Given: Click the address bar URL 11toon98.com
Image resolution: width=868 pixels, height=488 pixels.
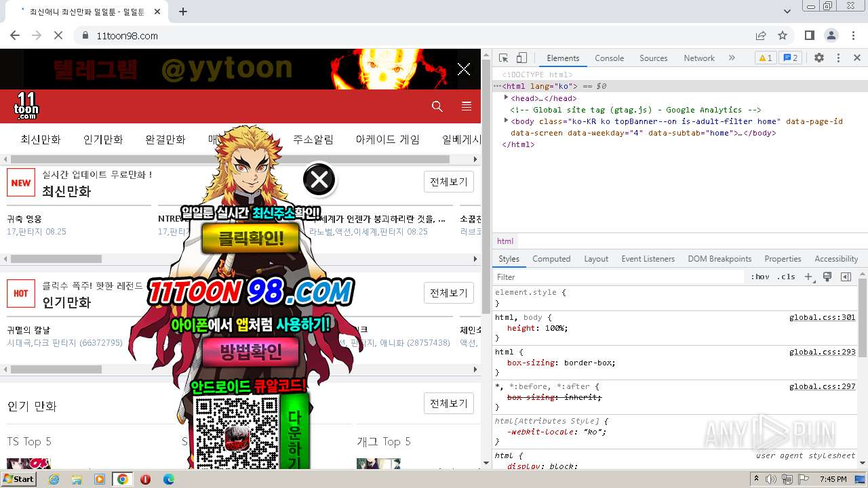Looking at the screenshot, I should 127,36.
